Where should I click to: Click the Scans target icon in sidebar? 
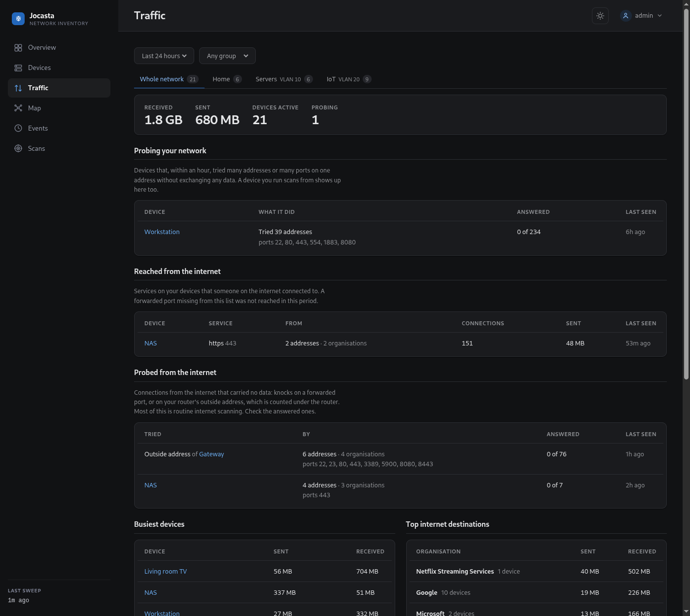(x=18, y=149)
